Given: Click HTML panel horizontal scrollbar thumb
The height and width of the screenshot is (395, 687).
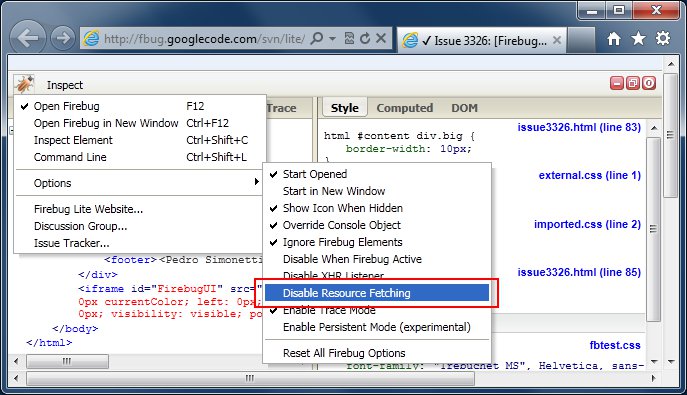Looking at the screenshot, I should point(67,361).
